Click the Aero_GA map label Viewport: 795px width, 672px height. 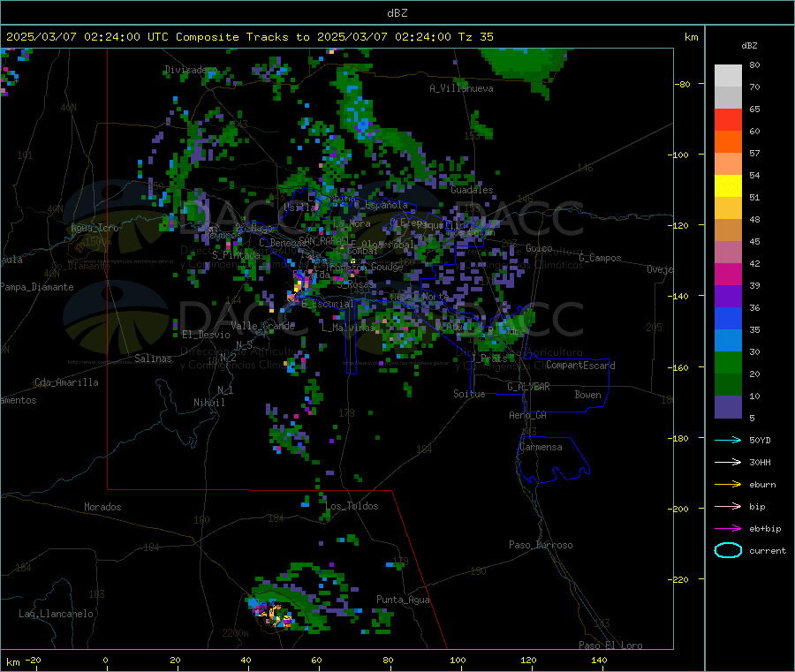528,415
